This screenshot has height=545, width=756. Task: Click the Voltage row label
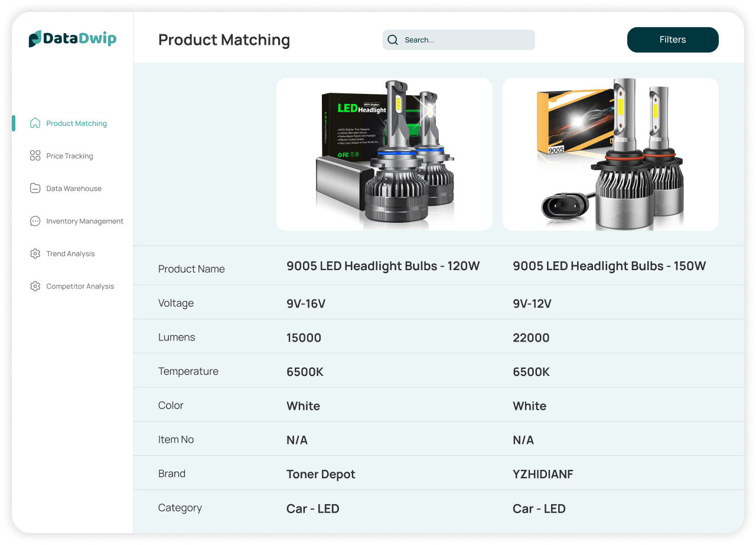coord(176,303)
